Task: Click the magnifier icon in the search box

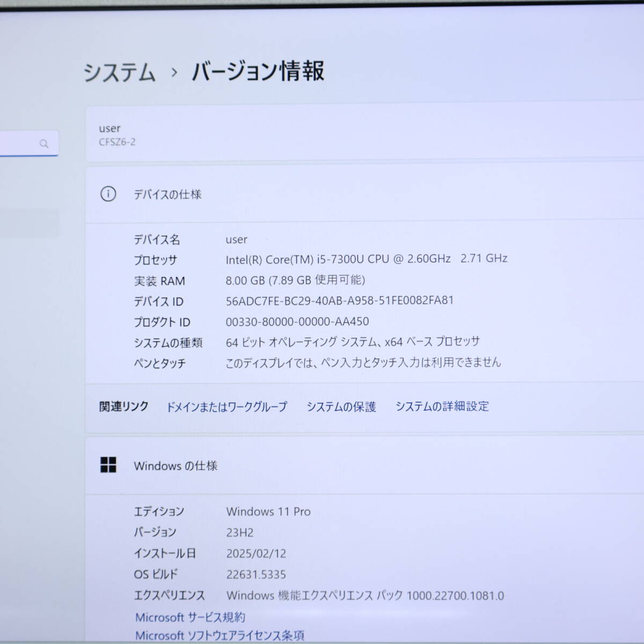Action: point(44,144)
